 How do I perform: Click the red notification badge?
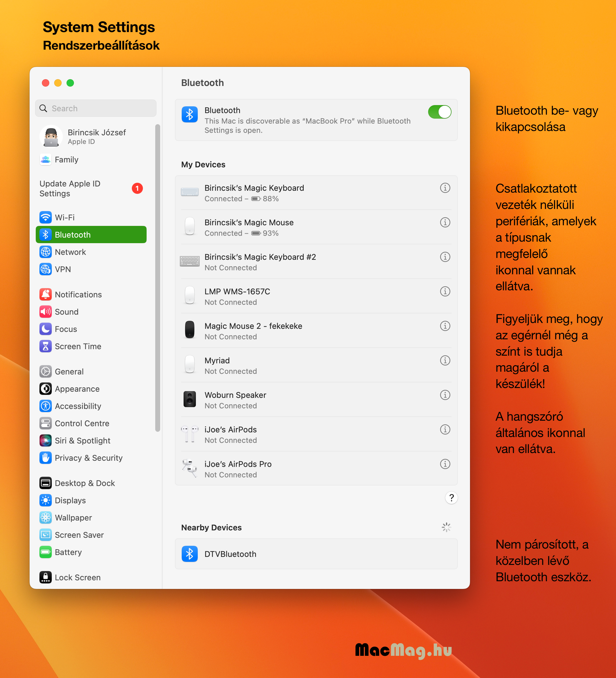137,188
